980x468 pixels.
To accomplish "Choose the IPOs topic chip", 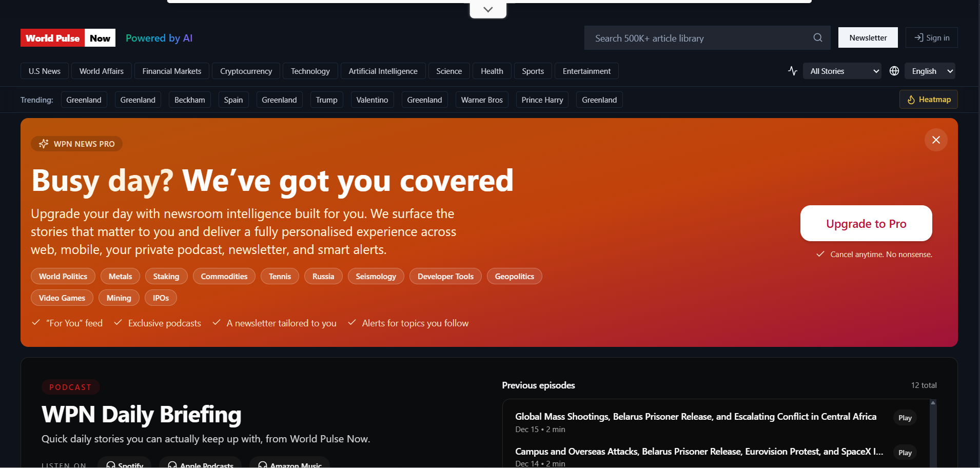I will [x=161, y=298].
